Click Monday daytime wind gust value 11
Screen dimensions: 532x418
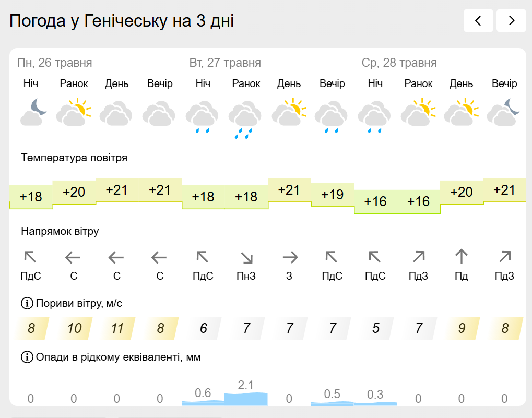tap(117, 328)
